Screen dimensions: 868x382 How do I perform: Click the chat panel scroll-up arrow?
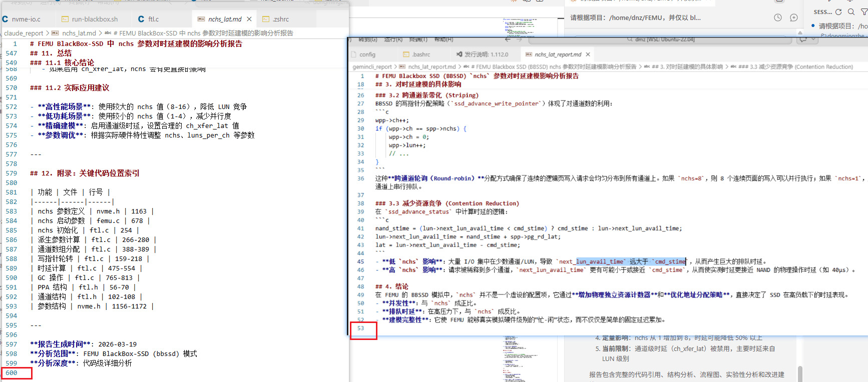click(800, 32)
